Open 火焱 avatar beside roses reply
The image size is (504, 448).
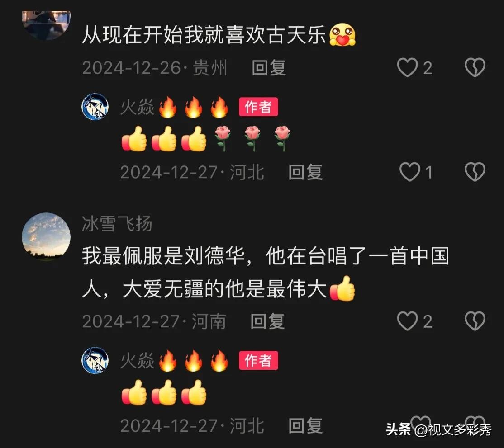point(95,107)
